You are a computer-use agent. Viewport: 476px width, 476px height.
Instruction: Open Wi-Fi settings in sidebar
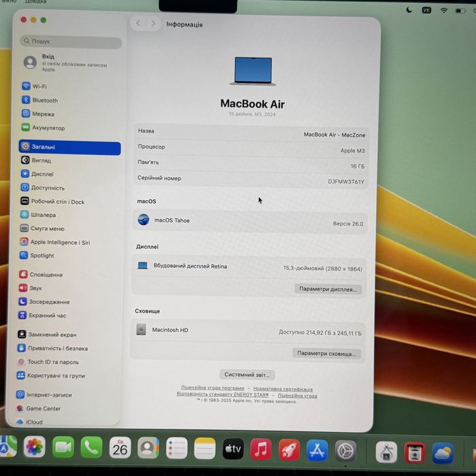click(34, 86)
